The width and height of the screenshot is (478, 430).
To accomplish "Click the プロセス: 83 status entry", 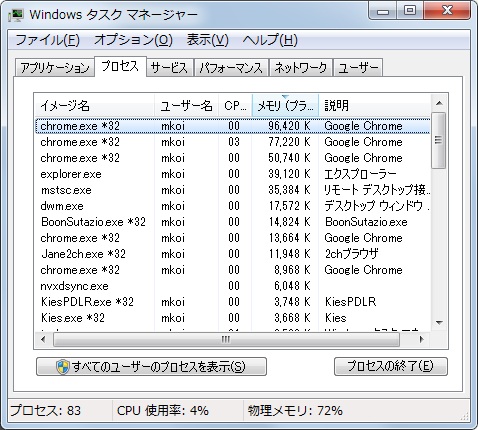I will tap(46, 411).
